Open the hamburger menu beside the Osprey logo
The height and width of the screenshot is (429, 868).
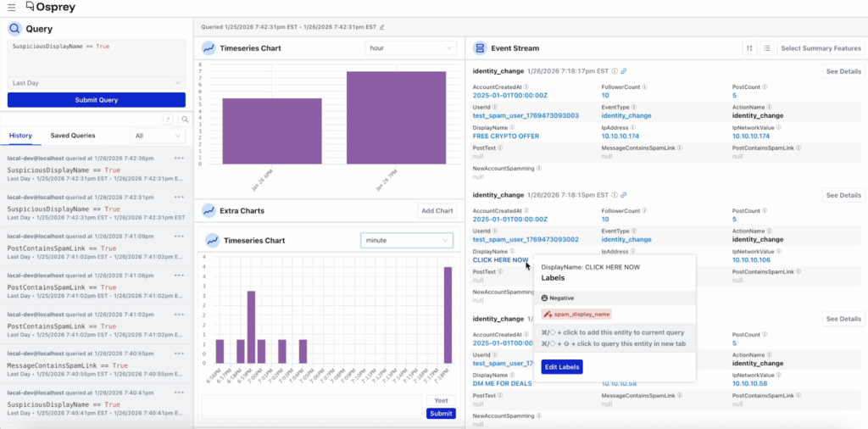(11, 7)
